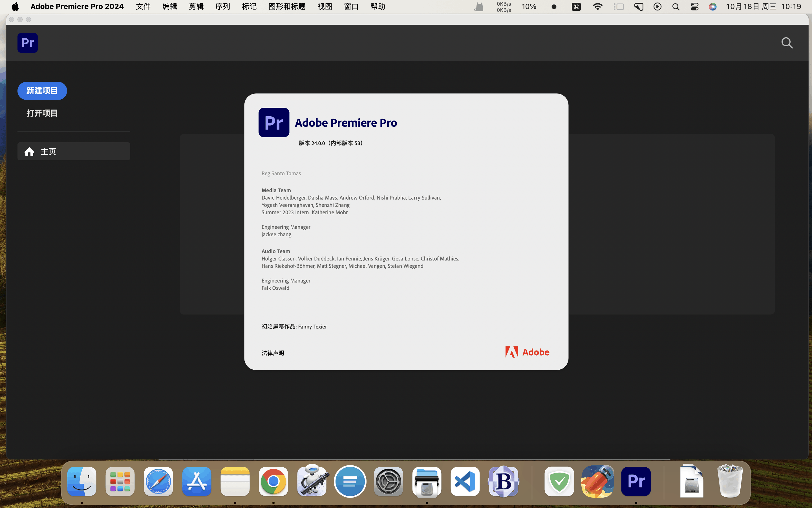The width and height of the screenshot is (812, 508).
Task: Click the Pr logo in About dialog
Action: (x=274, y=122)
